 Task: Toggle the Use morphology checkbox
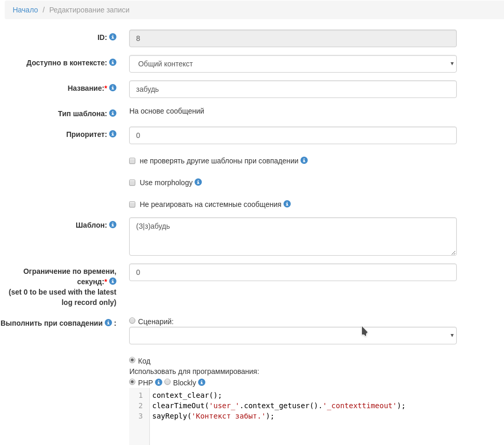click(132, 183)
